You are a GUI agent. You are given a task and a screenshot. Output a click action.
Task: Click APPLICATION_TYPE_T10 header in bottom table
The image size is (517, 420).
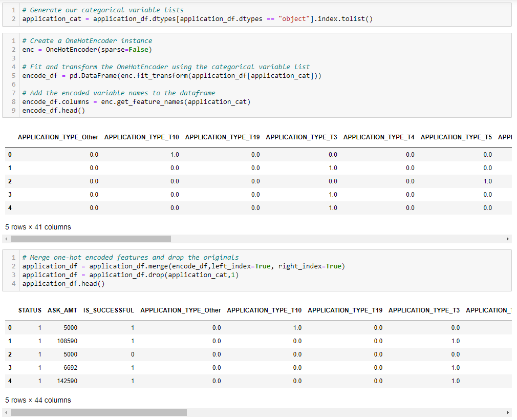[265, 310]
